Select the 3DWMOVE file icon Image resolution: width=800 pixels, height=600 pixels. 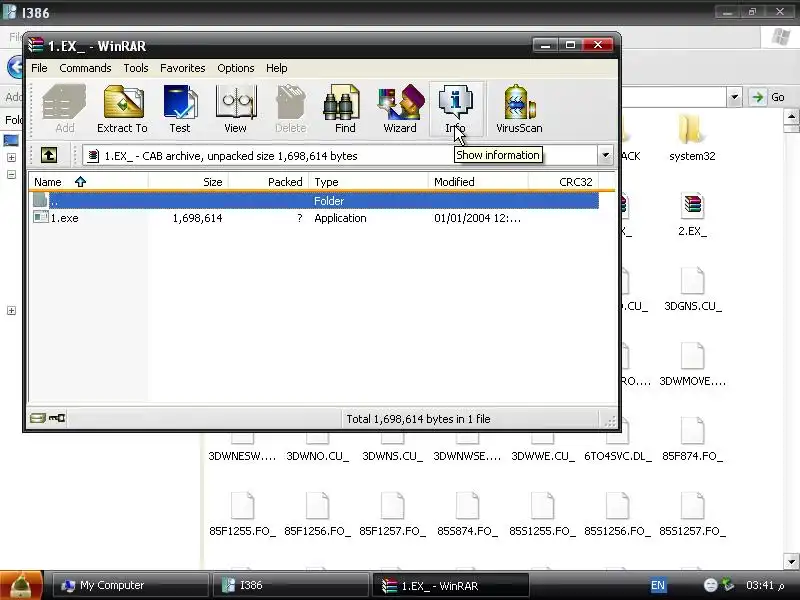tap(692, 356)
